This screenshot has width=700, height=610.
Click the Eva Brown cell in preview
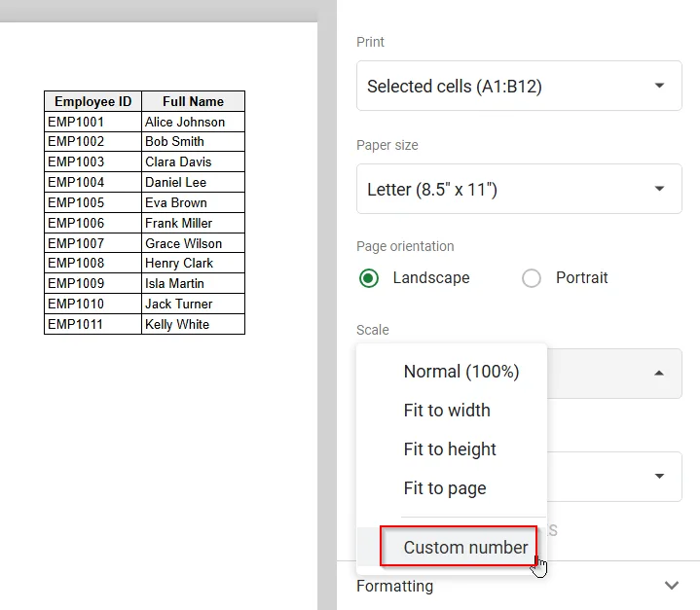pyautogui.click(x=194, y=202)
